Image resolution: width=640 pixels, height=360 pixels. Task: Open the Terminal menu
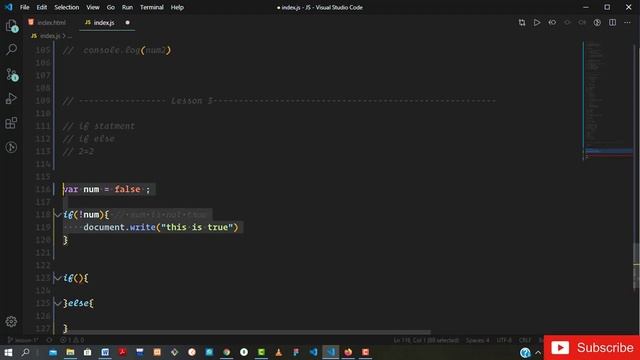pyautogui.click(x=151, y=7)
